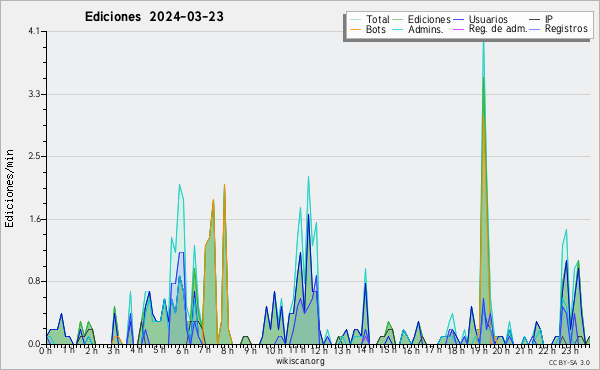The width and height of the screenshot is (600, 370).
Task: Click the orange Bots peak near 8 h
Action: pos(224,186)
